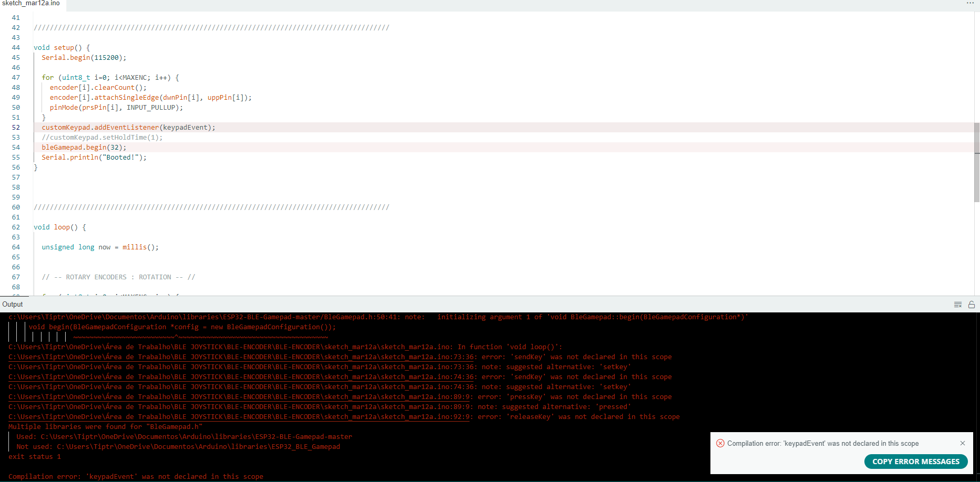The image size is (980, 482).
Task: Open the editor options ellipsis menu
Action: click(x=969, y=3)
